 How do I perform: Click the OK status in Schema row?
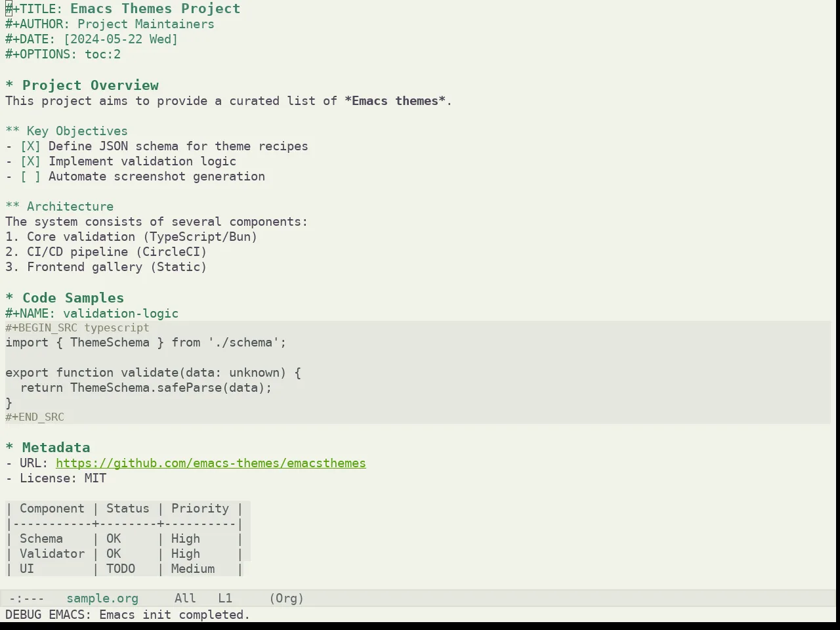click(x=114, y=539)
